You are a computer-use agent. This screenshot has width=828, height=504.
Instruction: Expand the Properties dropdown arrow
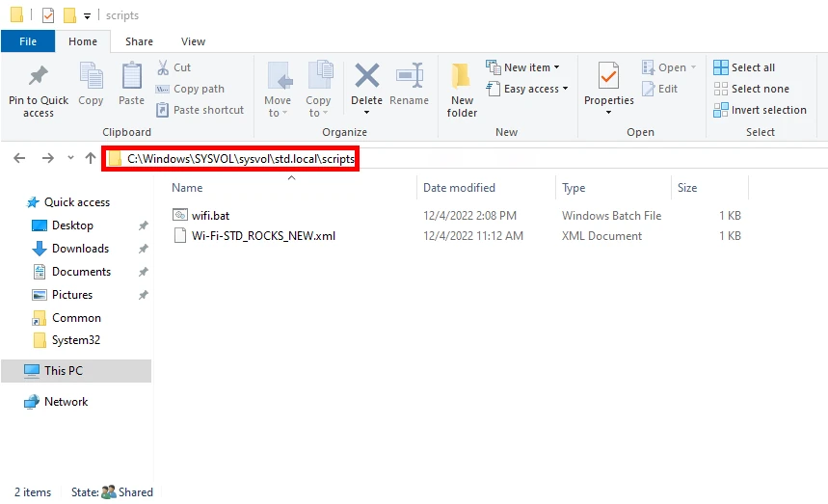(x=608, y=113)
